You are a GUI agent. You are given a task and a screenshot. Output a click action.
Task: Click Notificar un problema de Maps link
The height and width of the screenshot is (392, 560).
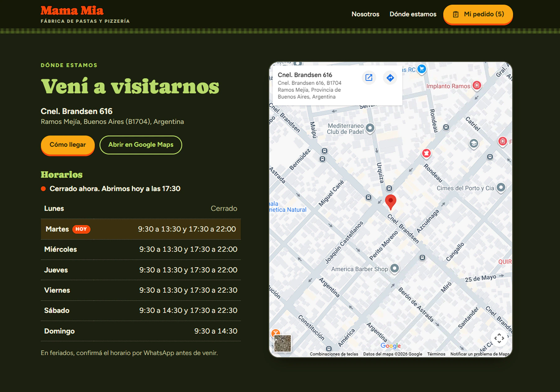pyautogui.click(x=480, y=354)
